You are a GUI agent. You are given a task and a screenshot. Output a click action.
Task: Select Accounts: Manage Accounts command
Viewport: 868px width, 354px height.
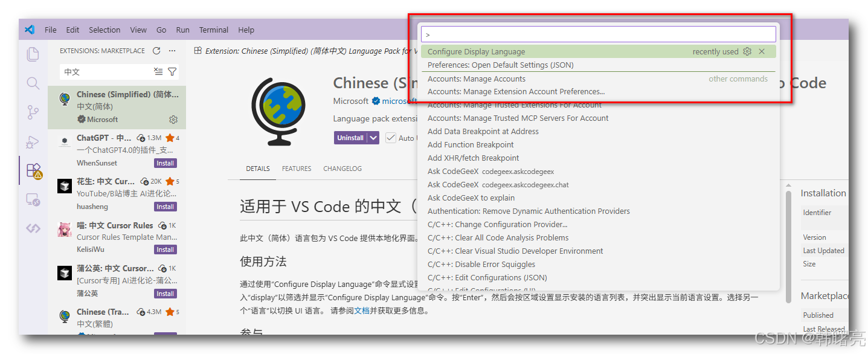[598, 79]
